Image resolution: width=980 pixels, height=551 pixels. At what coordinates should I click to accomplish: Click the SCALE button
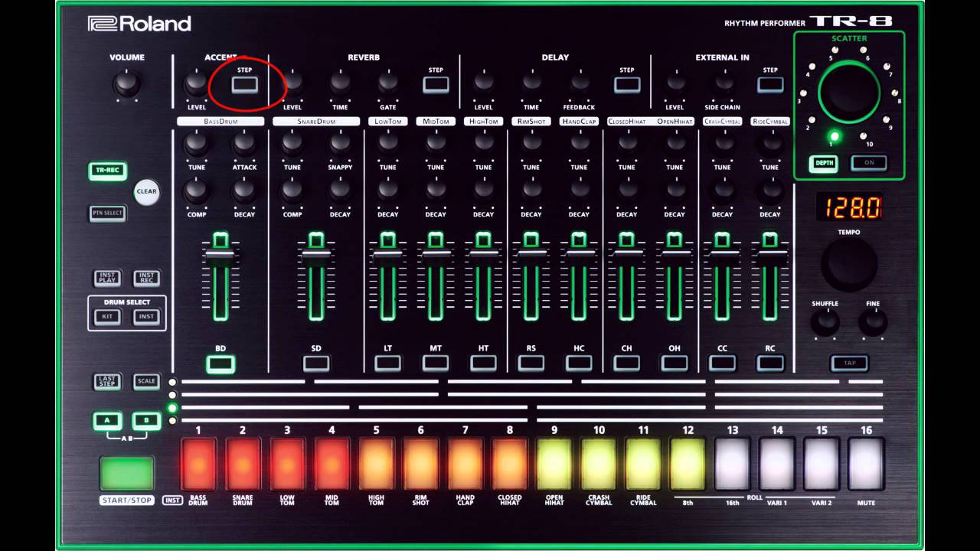click(146, 381)
